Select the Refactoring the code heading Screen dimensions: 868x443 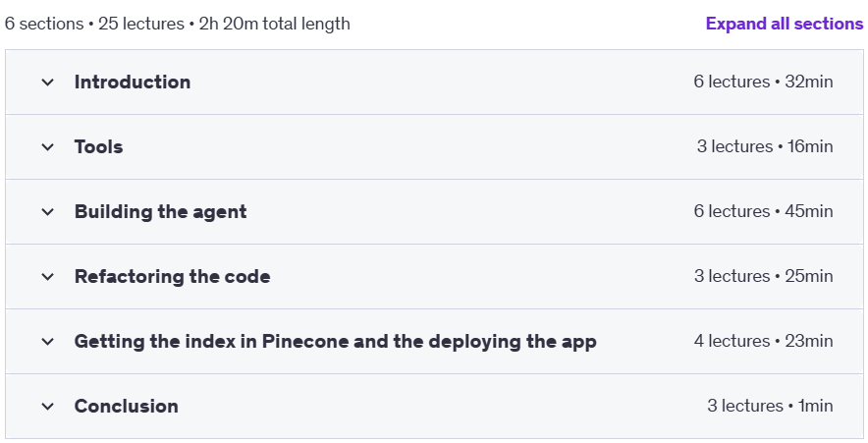(172, 276)
